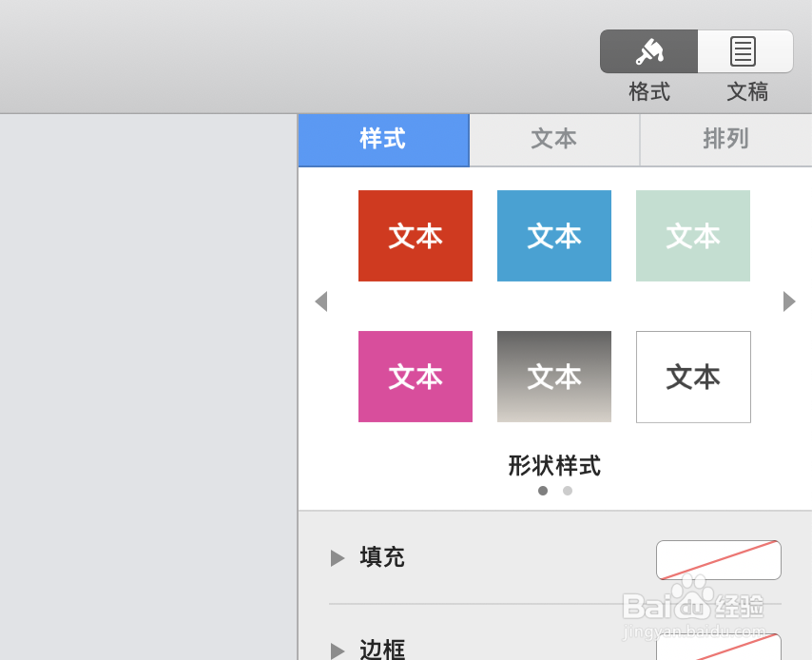Image resolution: width=812 pixels, height=660 pixels.
Task: Open the Document settings icon
Action: click(744, 51)
